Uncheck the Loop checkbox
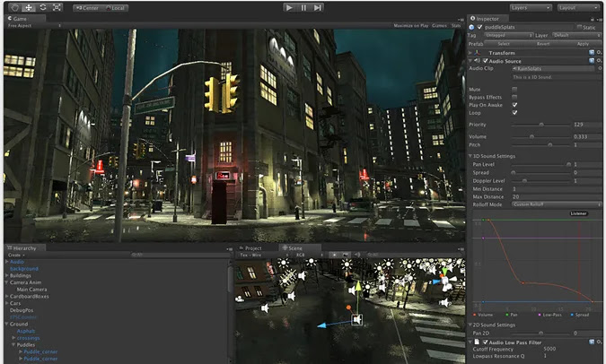 514,112
